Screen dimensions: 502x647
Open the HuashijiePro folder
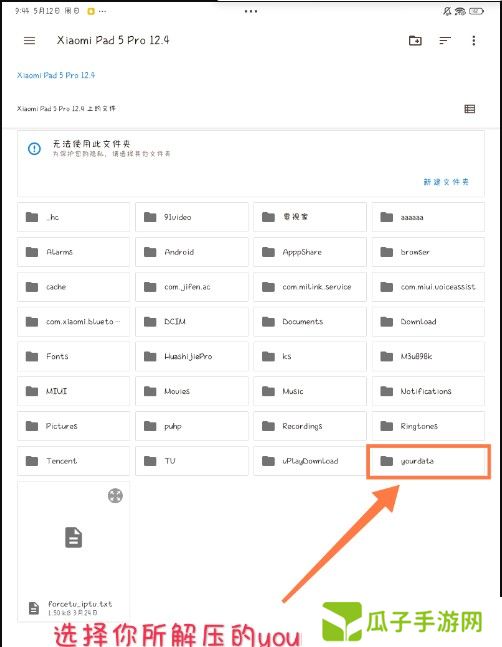[x=192, y=356]
